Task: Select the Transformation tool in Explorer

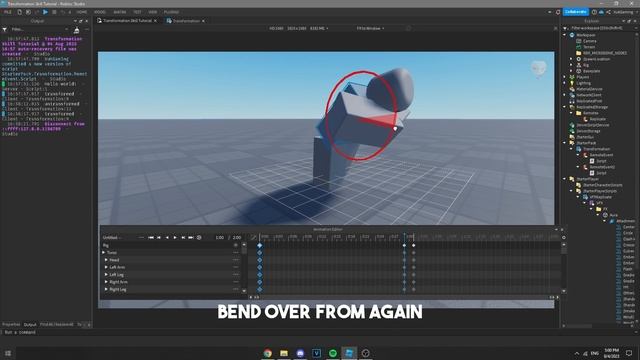Action: [596, 149]
